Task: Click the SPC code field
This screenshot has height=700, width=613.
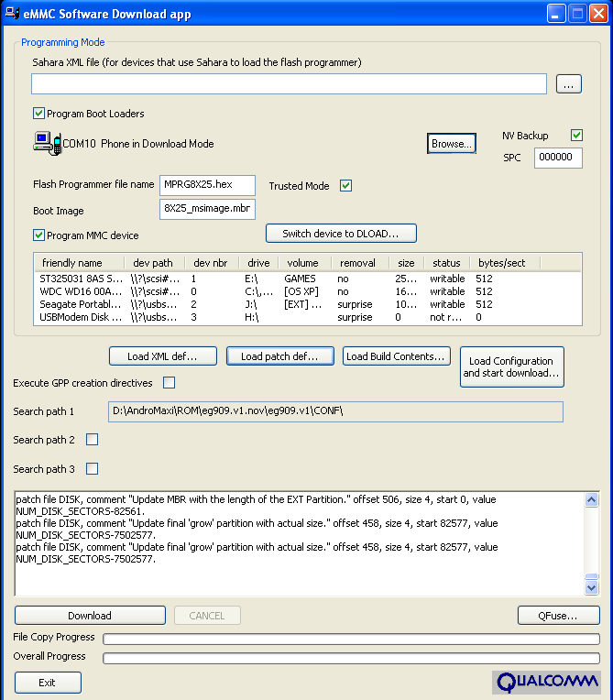Action: (x=558, y=158)
